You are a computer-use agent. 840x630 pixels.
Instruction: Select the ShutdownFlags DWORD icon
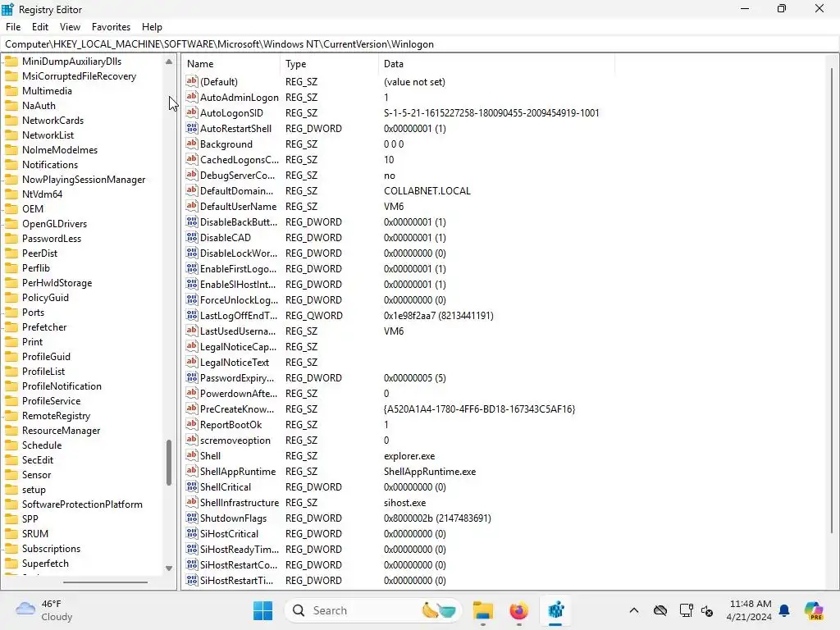coord(192,518)
